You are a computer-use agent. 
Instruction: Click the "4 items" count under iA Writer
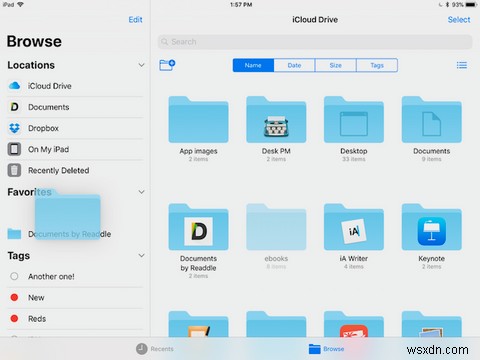click(x=354, y=267)
